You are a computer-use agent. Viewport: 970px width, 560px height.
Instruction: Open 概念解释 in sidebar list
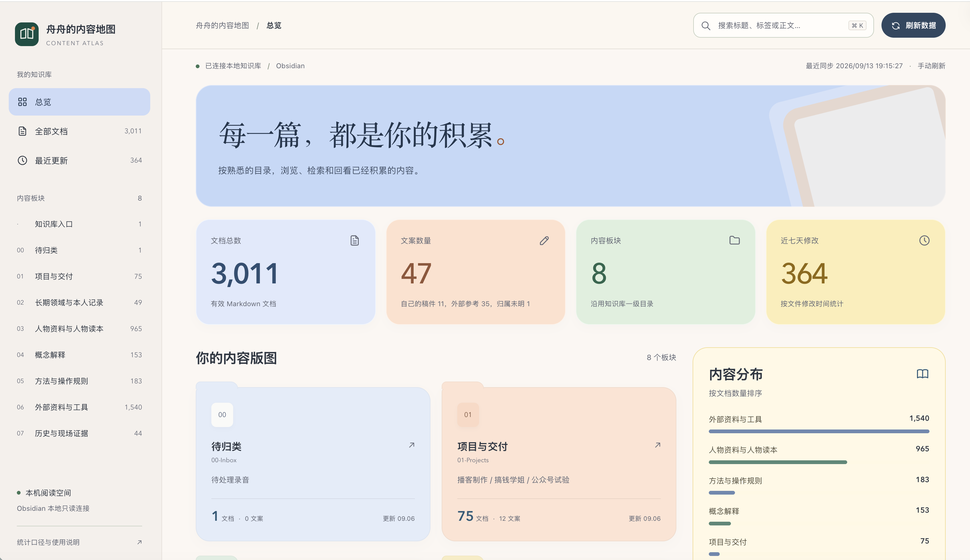pyautogui.click(x=79, y=355)
